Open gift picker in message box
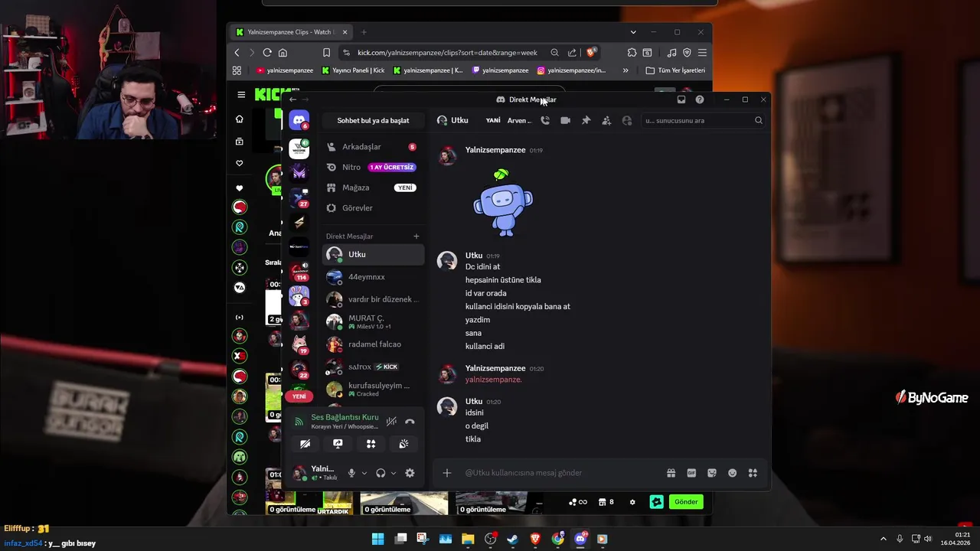 [x=671, y=473]
